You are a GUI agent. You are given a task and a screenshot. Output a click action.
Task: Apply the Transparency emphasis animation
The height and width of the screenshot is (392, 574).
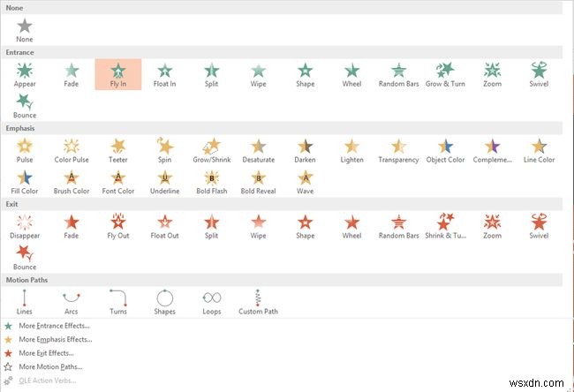click(x=398, y=150)
